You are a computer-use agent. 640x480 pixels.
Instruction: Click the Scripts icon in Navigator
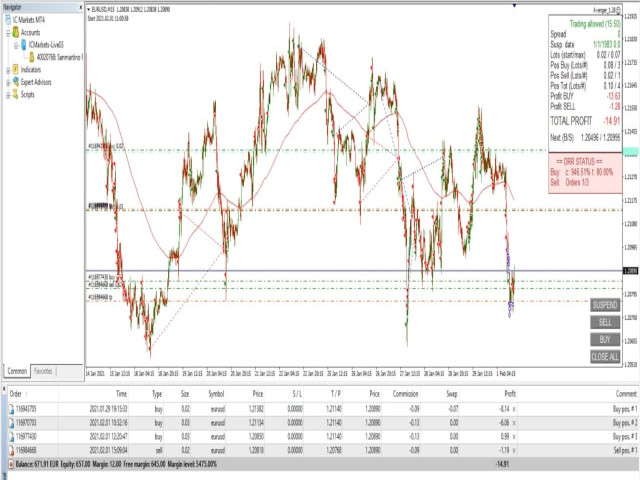16,94
